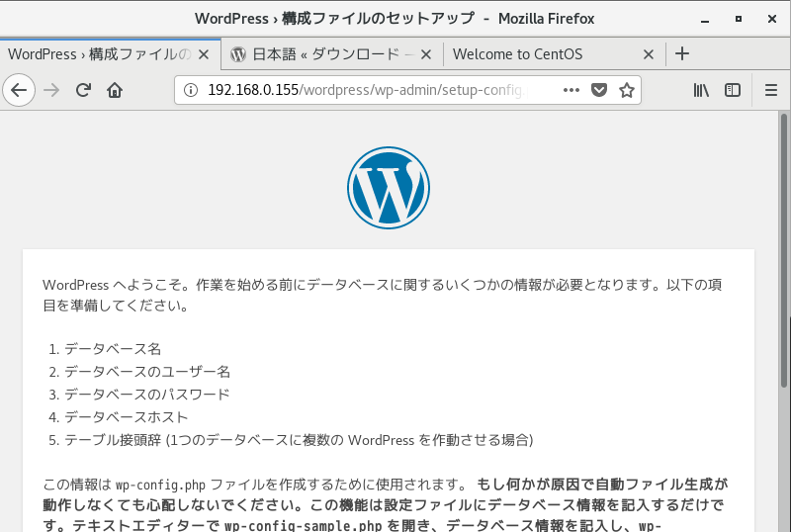The image size is (791, 532).
Task: Maximize the Firefox window
Action: [739, 19]
